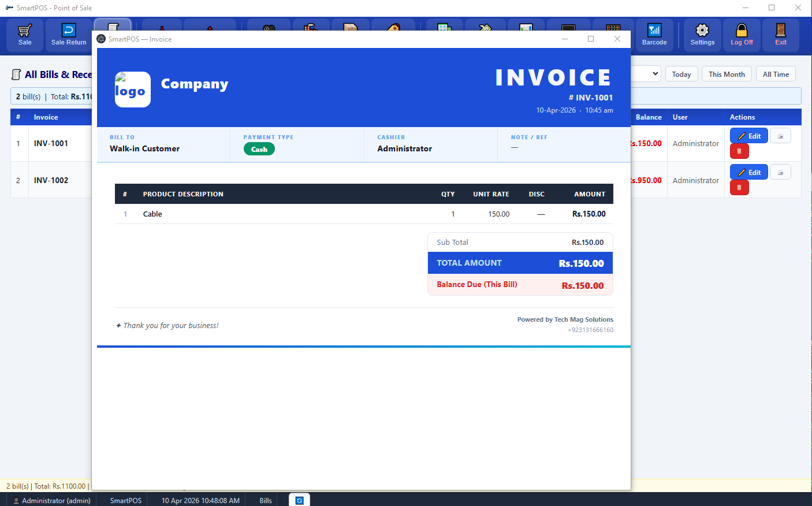This screenshot has width=812, height=506.
Task: Click the print icon for INV-1001
Action: click(780, 136)
